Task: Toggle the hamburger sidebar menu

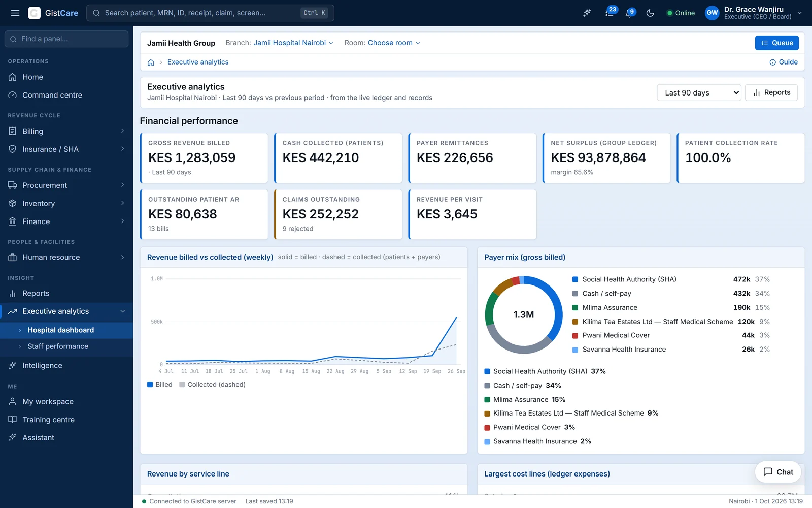Action: coord(15,13)
